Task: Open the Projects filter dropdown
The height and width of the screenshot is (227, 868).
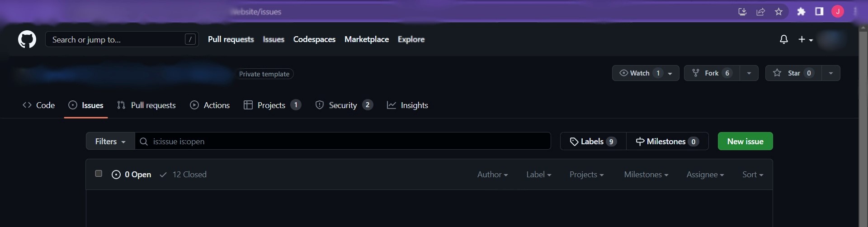Action: click(586, 175)
